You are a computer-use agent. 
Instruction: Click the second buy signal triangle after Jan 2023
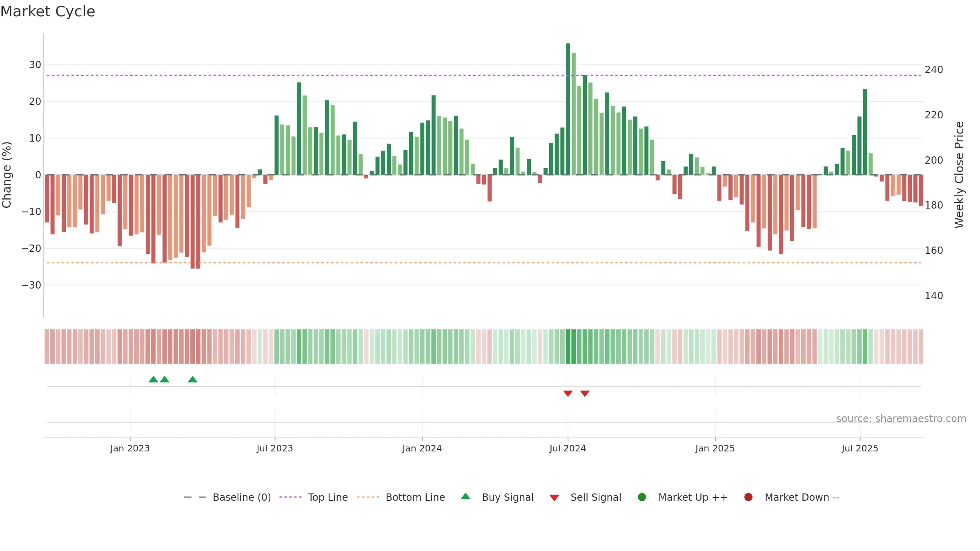(x=165, y=380)
